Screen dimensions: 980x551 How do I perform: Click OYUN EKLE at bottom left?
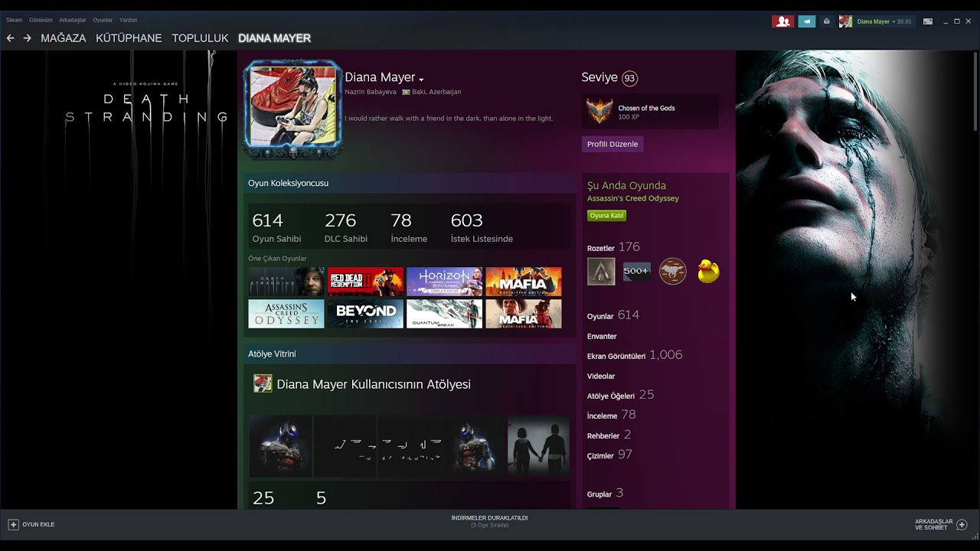tap(38, 524)
